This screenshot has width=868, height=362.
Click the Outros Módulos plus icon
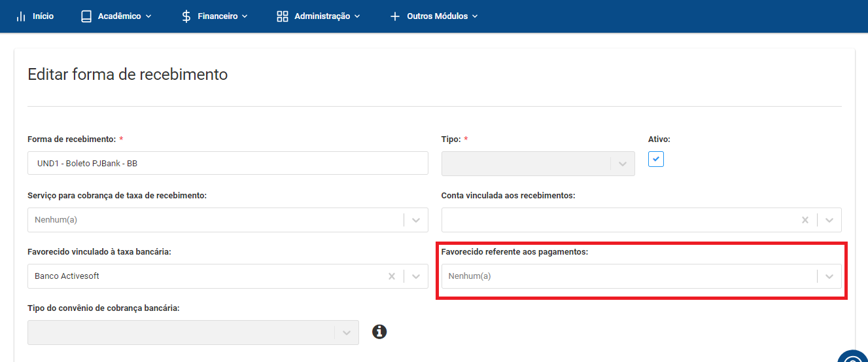tap(394, 16)
